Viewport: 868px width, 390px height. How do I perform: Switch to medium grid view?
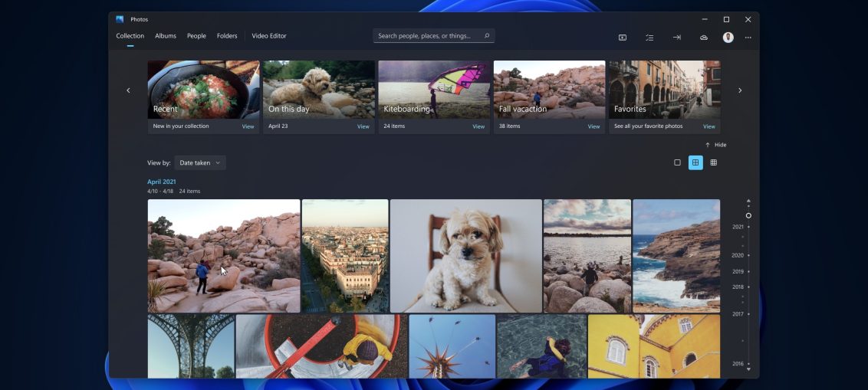tap(695, 162)
